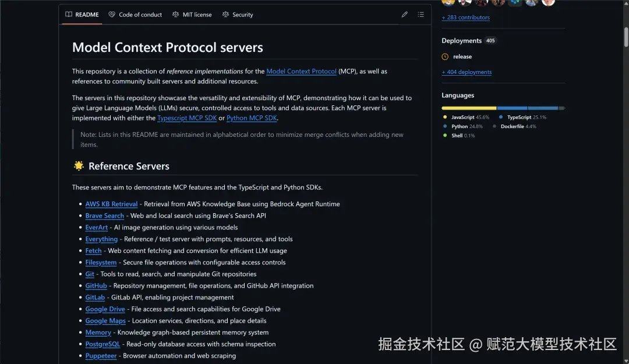Open the Filesystem server link
Screen dimensions: 629x364
click(x=101, y=262)
